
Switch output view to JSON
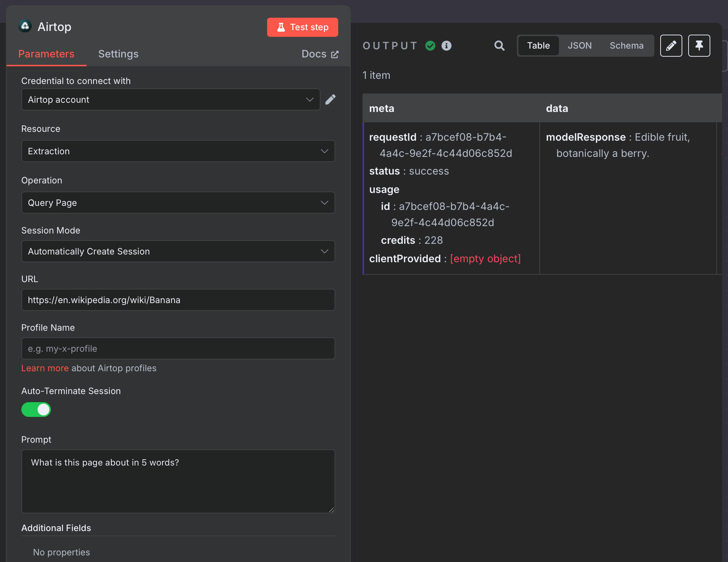580,46
